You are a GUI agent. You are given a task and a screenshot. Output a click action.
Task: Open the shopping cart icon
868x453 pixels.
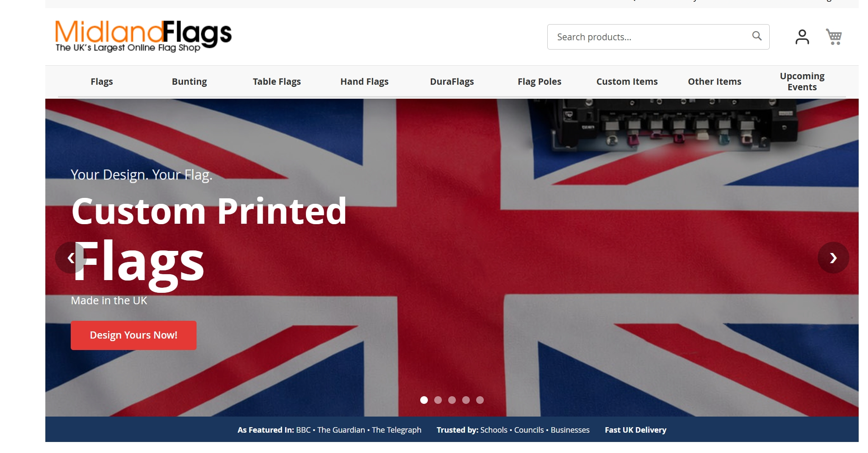pyautogui.click(x=834, y=37)
